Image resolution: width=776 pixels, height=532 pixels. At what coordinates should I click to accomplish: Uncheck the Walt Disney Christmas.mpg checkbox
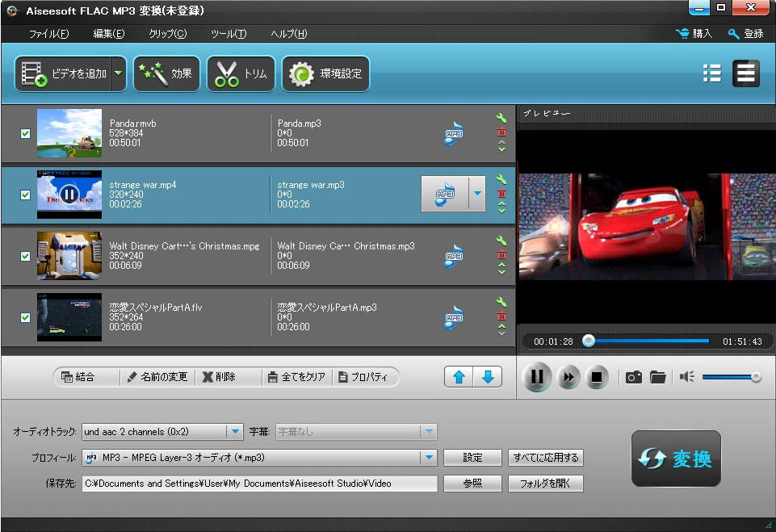pos(25,256)
